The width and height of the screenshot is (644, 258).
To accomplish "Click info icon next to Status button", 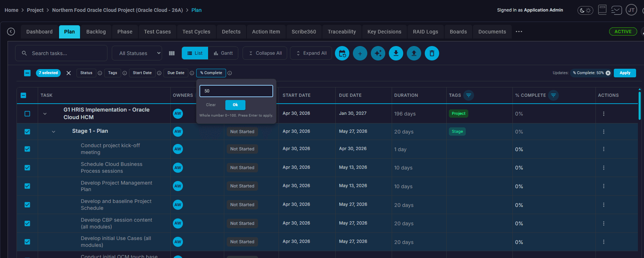I will click(100, 73).
